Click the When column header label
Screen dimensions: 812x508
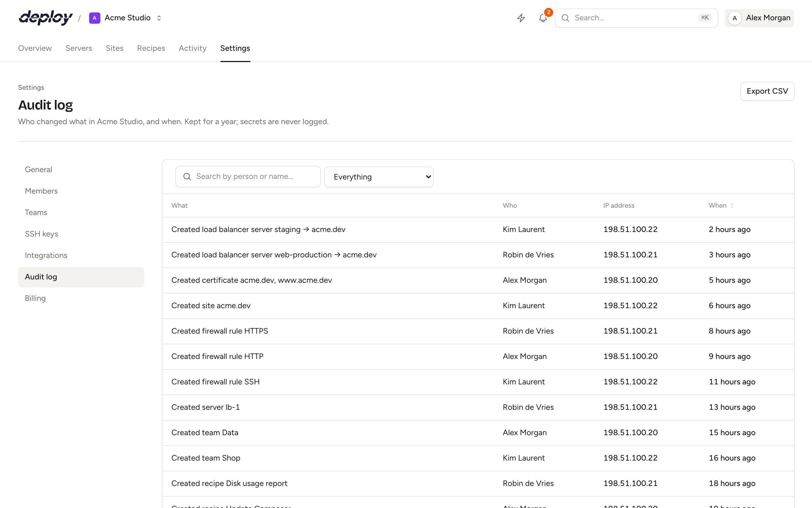[717, 205]
